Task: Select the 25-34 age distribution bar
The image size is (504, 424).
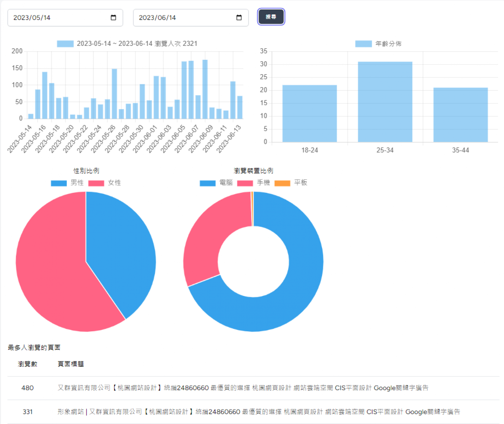Action: [385, 101]
